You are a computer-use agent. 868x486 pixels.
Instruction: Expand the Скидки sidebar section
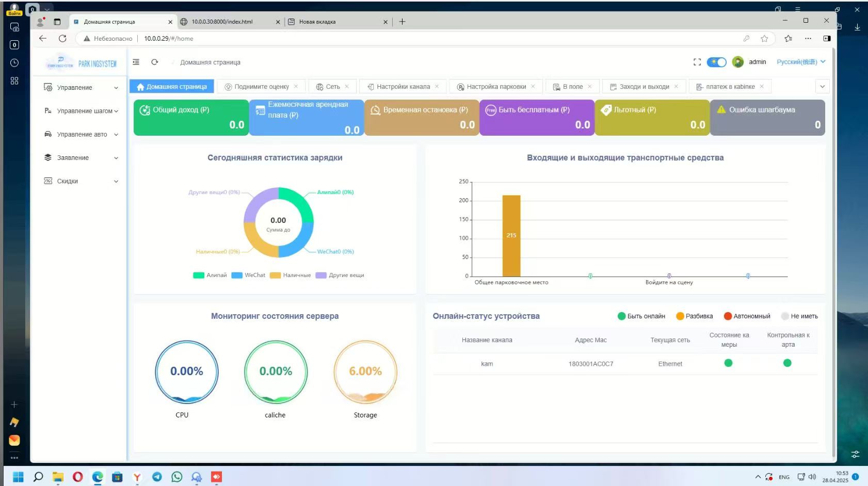click(x=82, y=181)
